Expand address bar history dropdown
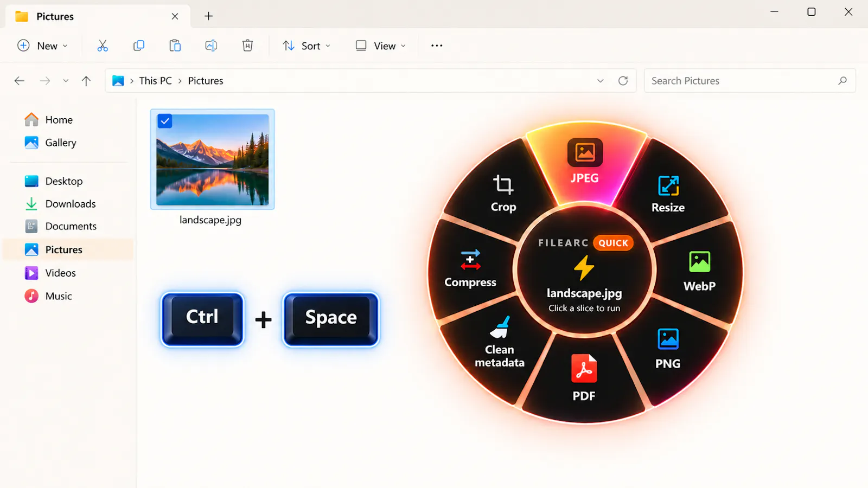The height and width of the screenshot is (488, 868). point(600,81)
